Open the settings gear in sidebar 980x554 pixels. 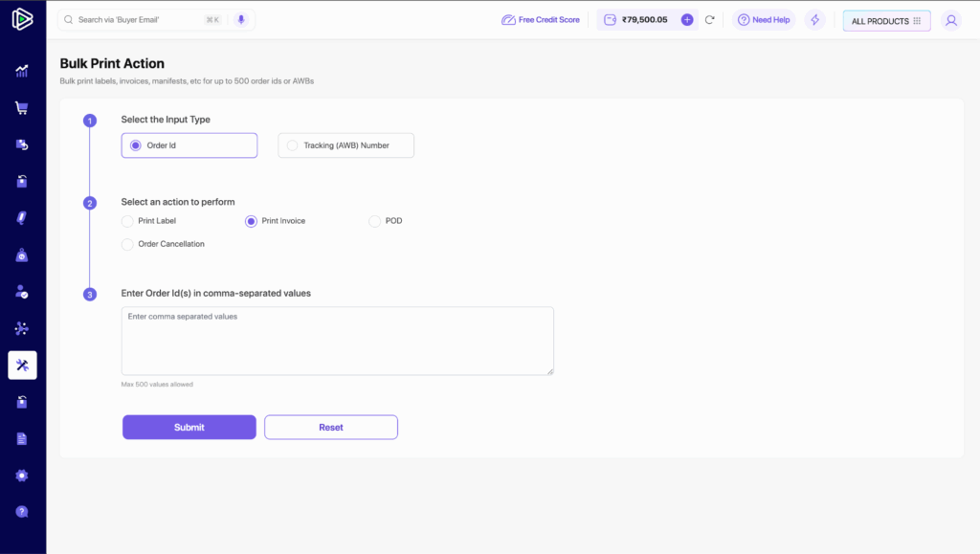point(22,476)
